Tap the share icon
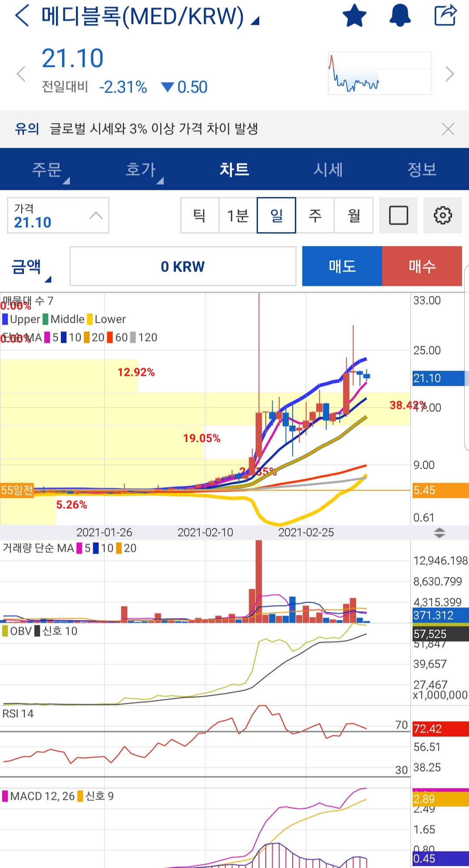The height and width of the screenshot is (868, 469). point(446,16)
